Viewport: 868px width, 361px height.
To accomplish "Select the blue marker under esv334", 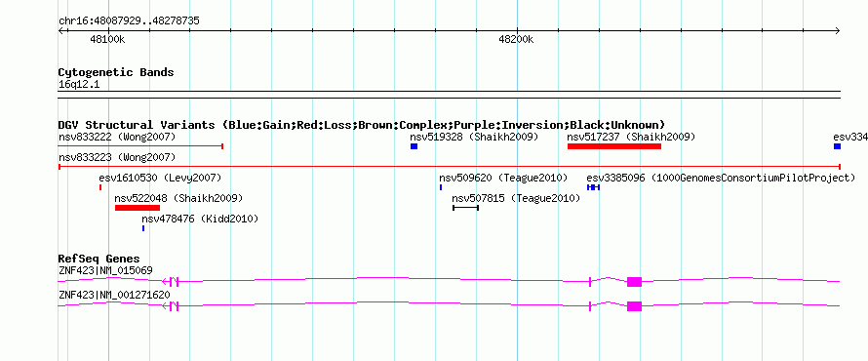I will click(x=837, y=146).
